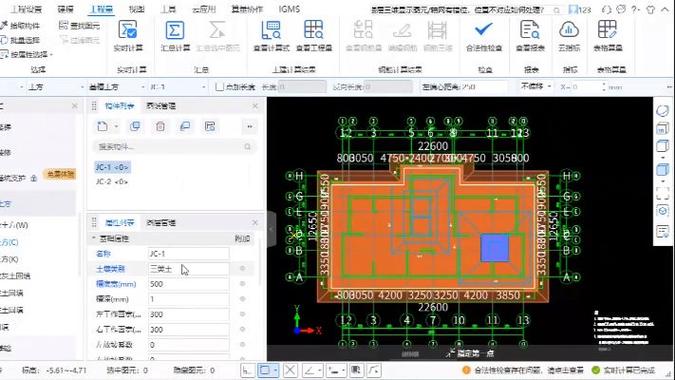Click the X cross icon in bottom status toolbar

pyautogui.click(x=290, y=370)
